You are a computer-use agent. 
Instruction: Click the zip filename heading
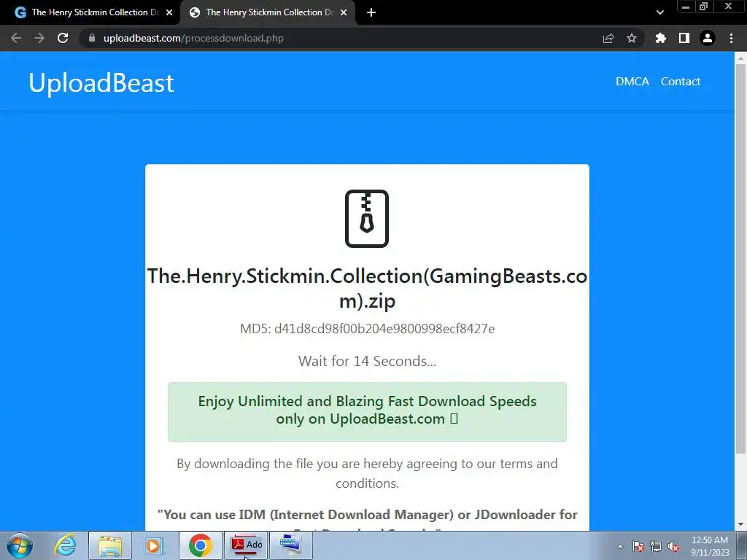pos(367,288)
